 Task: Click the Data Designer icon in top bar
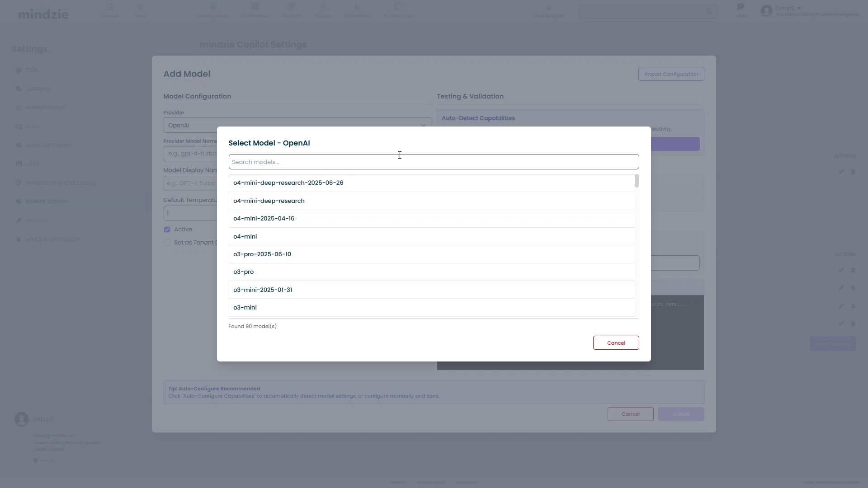click(549, 8)
